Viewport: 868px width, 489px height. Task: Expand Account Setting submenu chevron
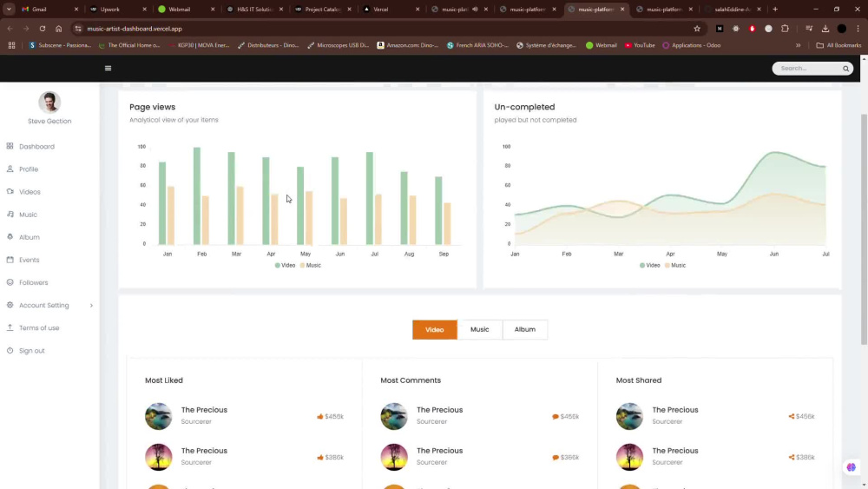(x=91, y=306)
